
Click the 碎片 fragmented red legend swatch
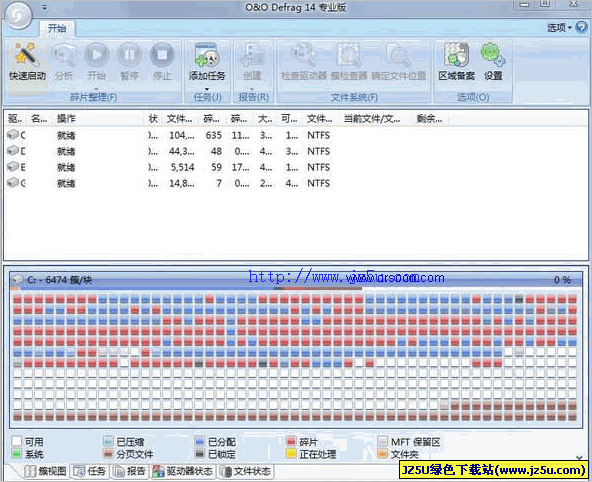point(291,441)
